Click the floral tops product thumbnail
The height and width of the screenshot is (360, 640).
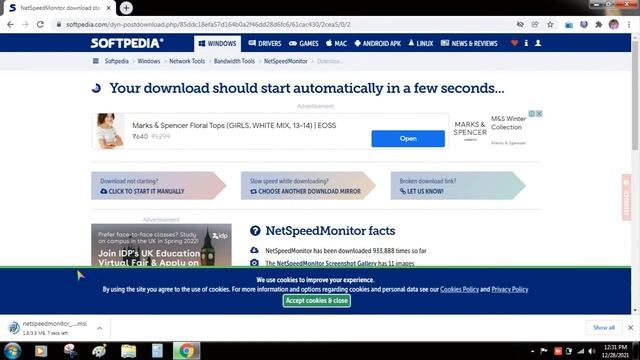point(109,131)
